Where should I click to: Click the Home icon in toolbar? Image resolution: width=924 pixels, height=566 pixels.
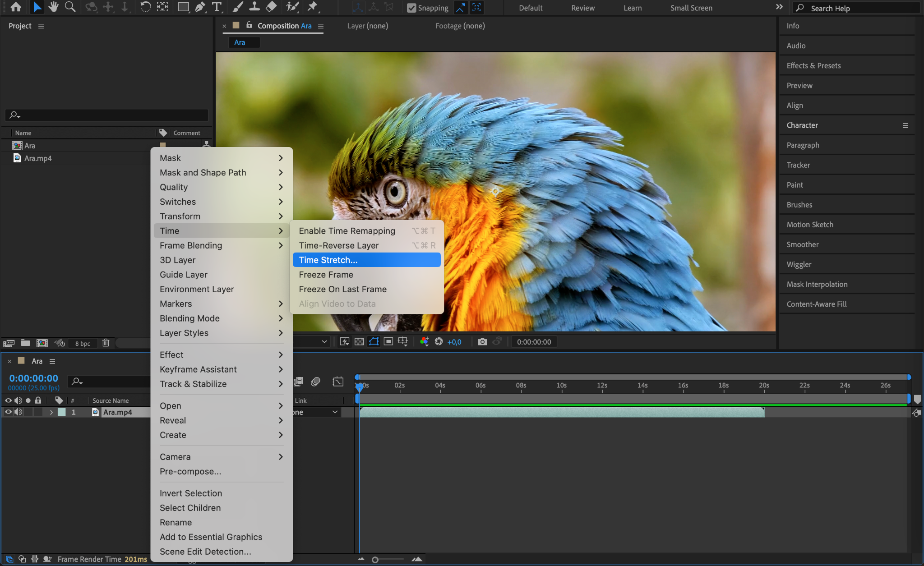click(x=16, y=7)
